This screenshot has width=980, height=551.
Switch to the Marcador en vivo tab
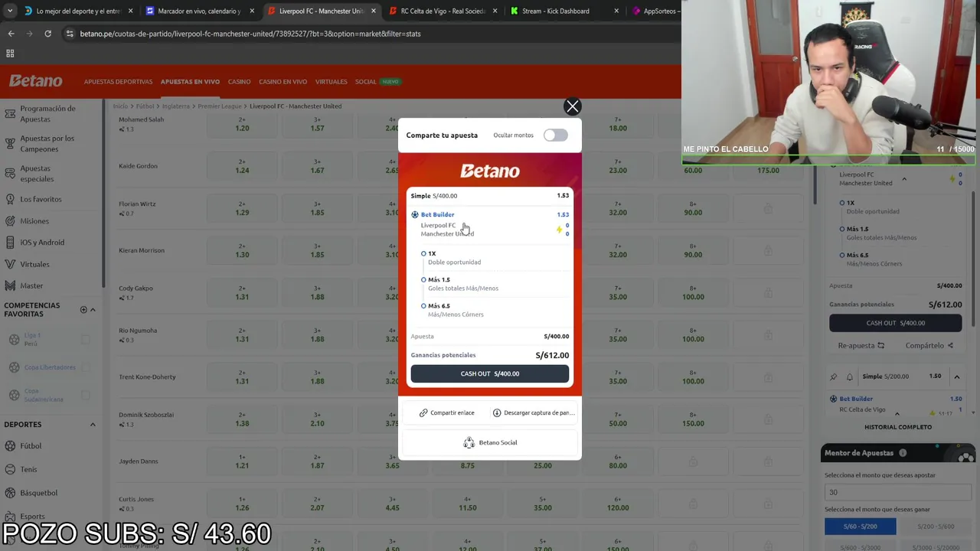click(198, 11)
